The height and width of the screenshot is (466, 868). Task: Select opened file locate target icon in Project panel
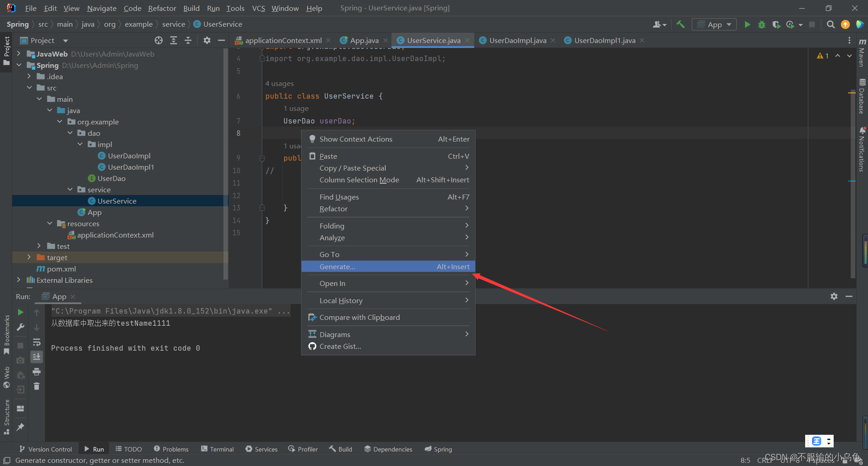[159, 40]
